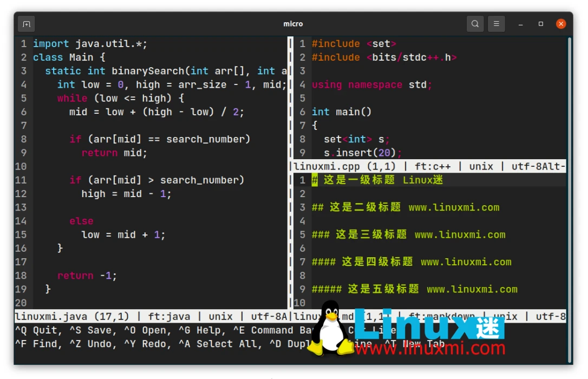This screenshot has height=379, width=588.
Task: Click '#include <bits/stdc++.h>' line
Action: (x=384, y=57)
